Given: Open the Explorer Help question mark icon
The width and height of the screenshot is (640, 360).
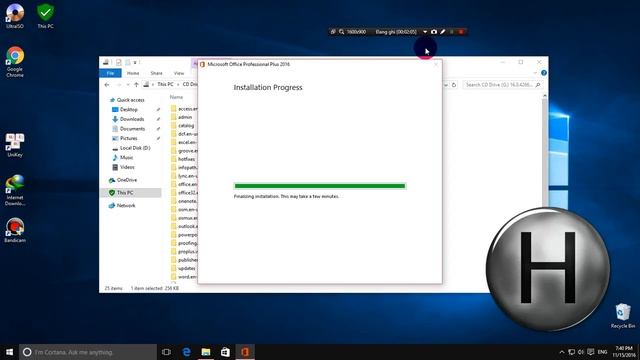Looking at the screenshot, I should click(544, 73).
